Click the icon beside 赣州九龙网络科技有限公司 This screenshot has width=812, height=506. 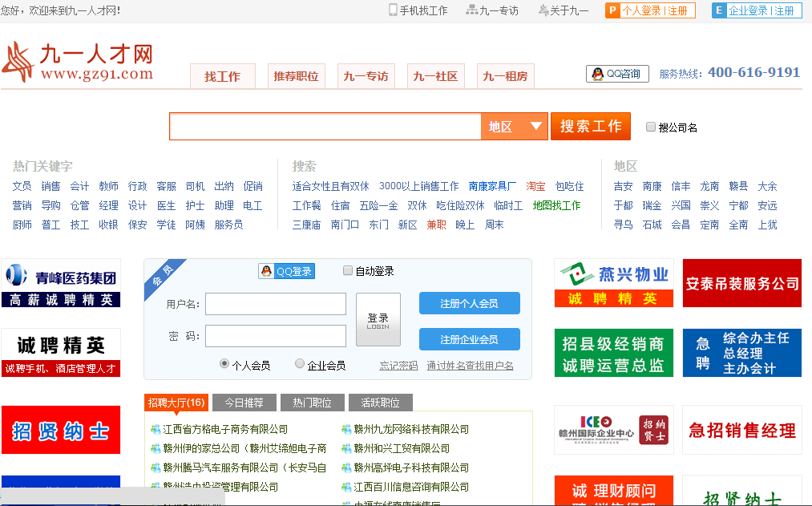click(x=346, y=429)
